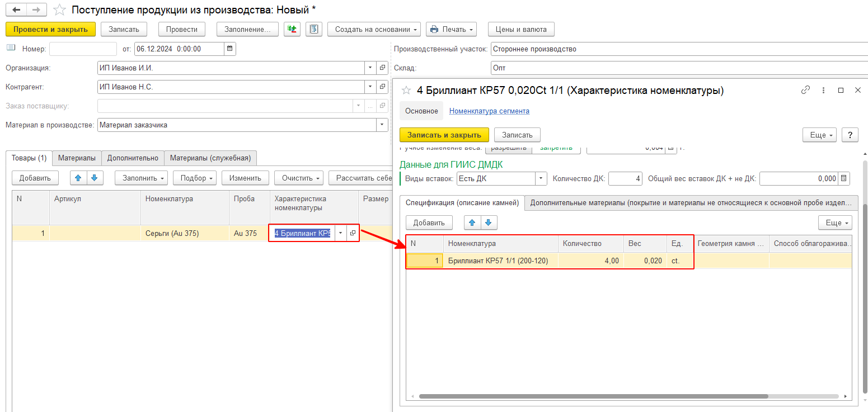Screen dimensions: 868x412
Task: Open help with the question mark button
Action: pyautogui.click(x=850, y=135)
